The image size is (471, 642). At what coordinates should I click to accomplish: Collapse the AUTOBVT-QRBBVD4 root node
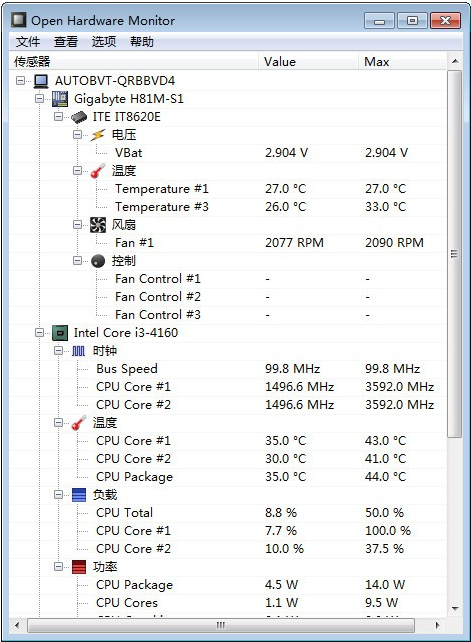pyautogui.click(x=20, y=80)
